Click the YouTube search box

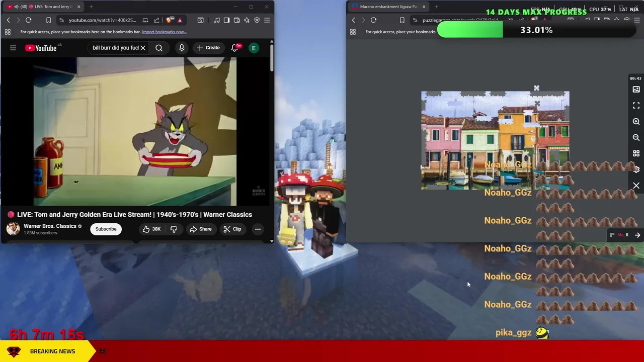point(115,48)
